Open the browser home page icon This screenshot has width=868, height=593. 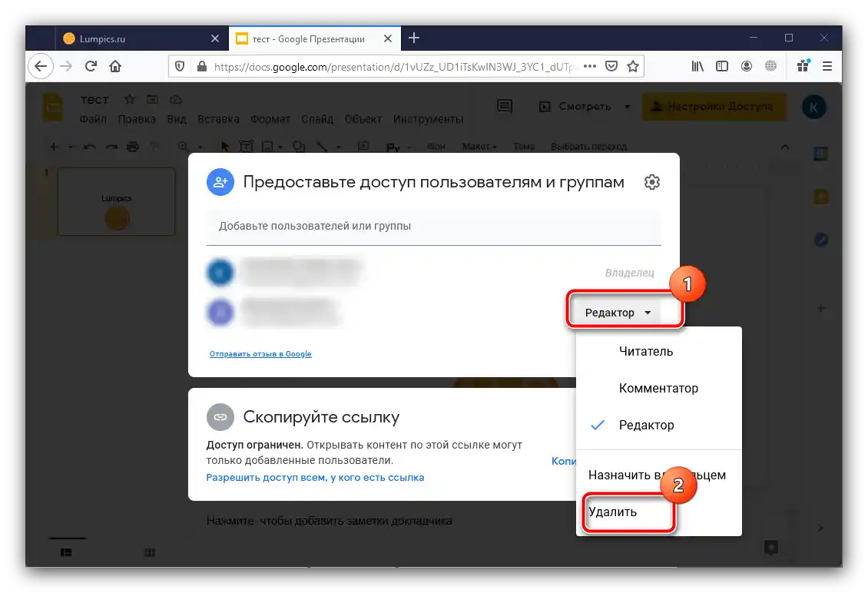[115, 66]
